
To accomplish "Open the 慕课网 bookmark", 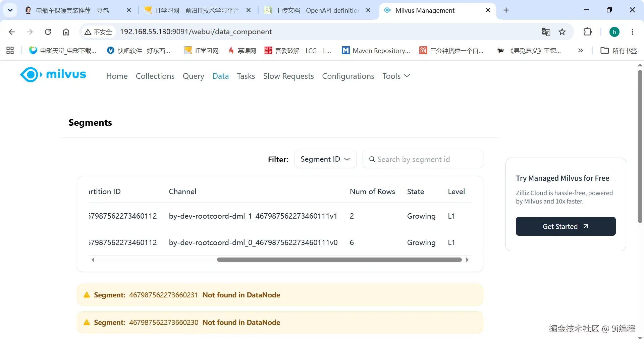I will coord(242,50).
